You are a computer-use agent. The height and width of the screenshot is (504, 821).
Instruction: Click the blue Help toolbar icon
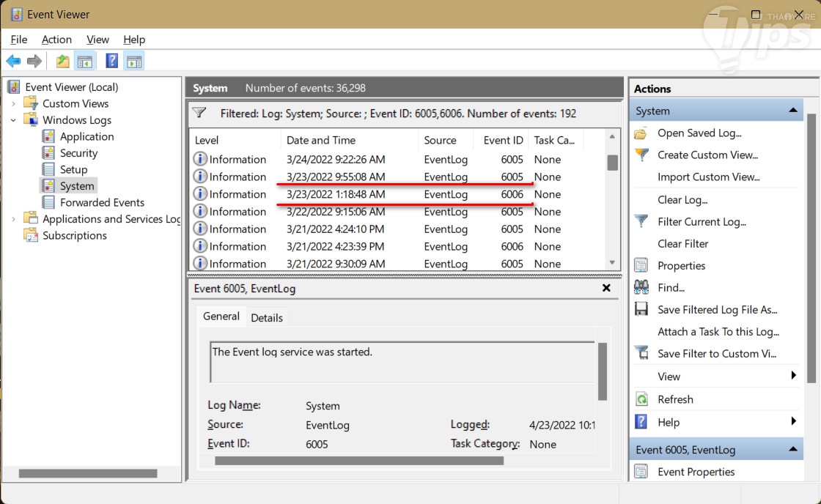[x=111, y=61]
